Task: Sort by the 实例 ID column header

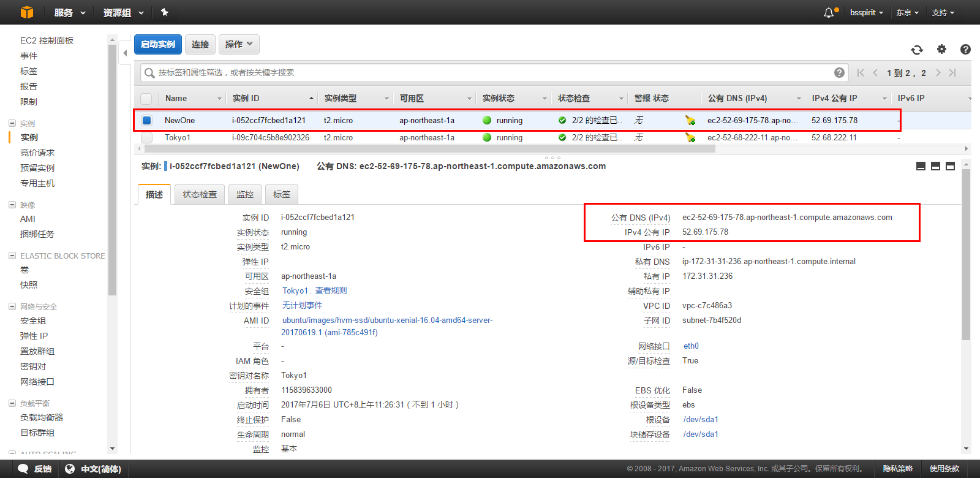Action: coord(273,98)
